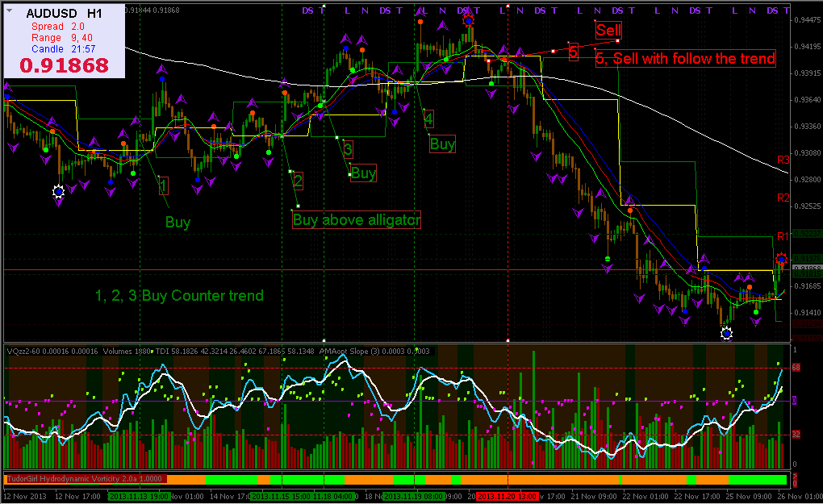
Task: Select the red sun marker below the R1 label
Action: coord(782,259)
